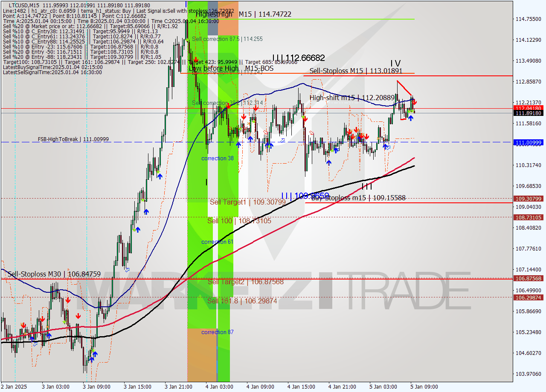Click the HighestHigh M15 | 114.74722 label
The image size is (546, 392).
pyautogui.click(x=244, y=14)
